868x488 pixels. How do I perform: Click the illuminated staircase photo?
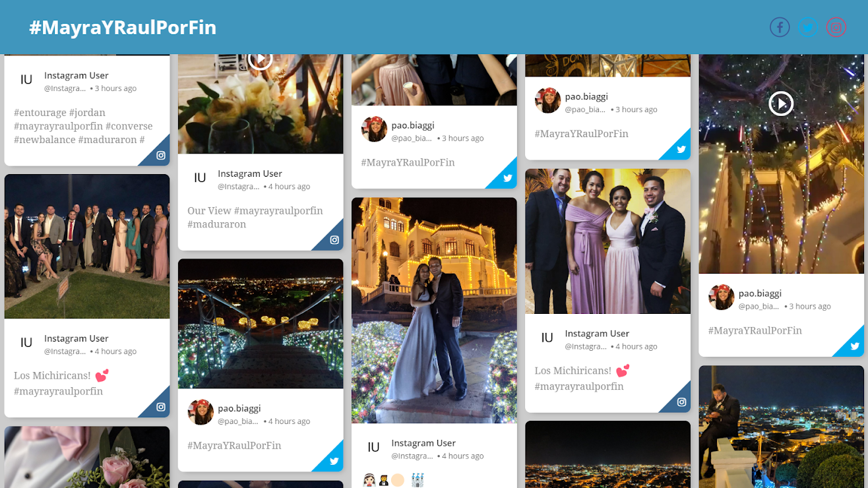coord(260,323)
